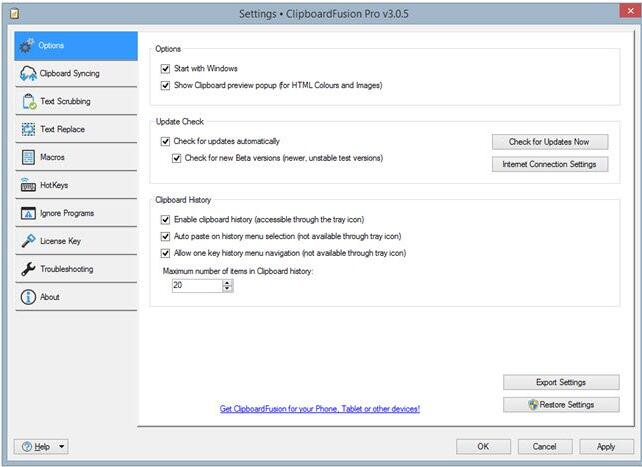Click the HotKeys keyboard icon

point(28,185)
